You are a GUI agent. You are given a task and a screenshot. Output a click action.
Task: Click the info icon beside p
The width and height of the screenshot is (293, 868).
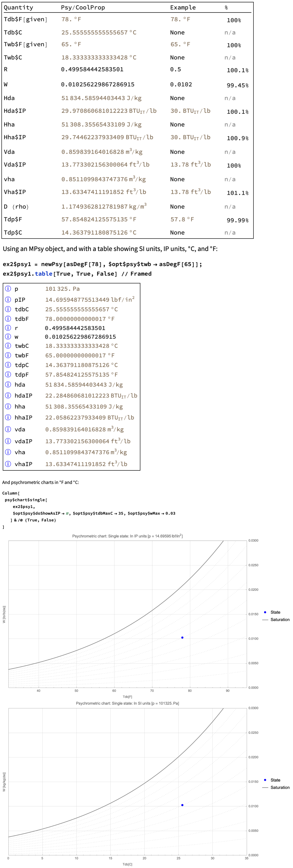pos(8,289)
